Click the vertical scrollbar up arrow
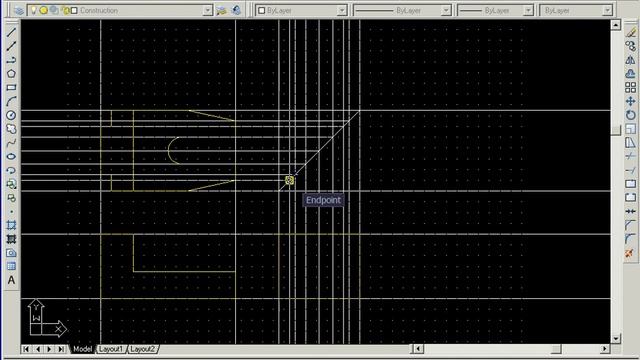The height and width of the screenshot is (360, 640). click(x=616, y=25)
